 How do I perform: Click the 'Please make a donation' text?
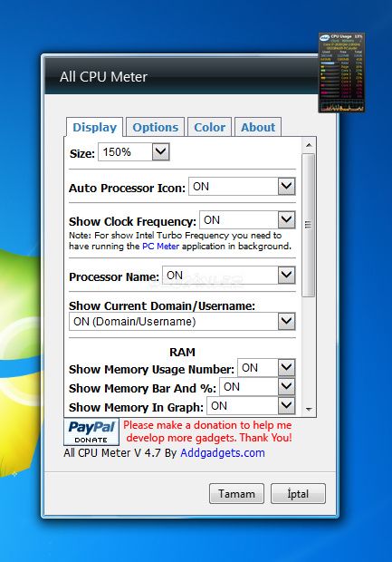pyautogui.click(x=207, y=431)
